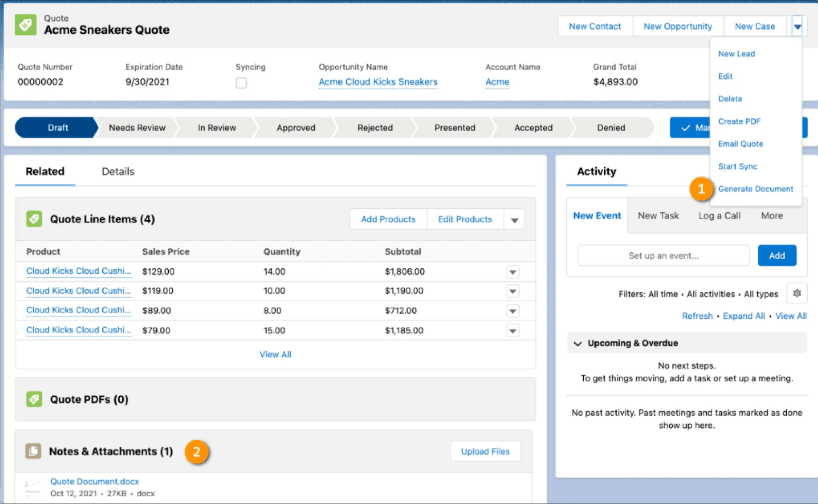Viewport: 818px width, 504px height.
Task: Choose Create PDF from the dropdown menu
Action: tap(739, 121)
